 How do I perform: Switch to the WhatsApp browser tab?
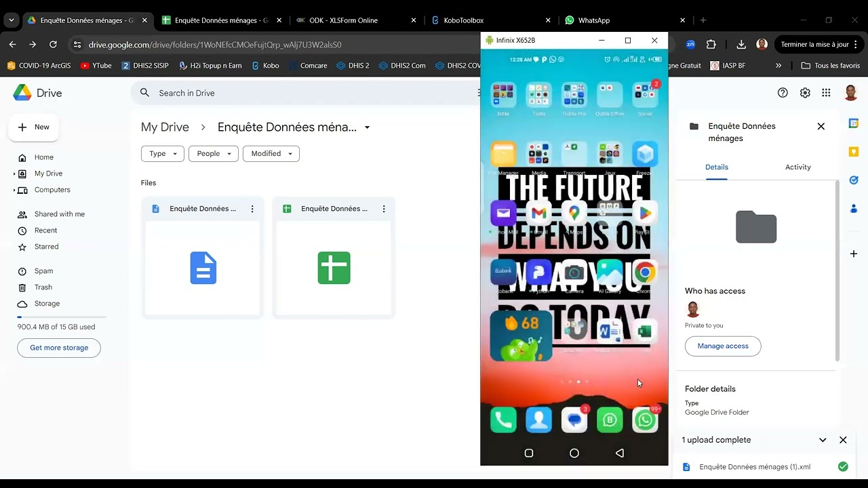(x=625, y=20)
